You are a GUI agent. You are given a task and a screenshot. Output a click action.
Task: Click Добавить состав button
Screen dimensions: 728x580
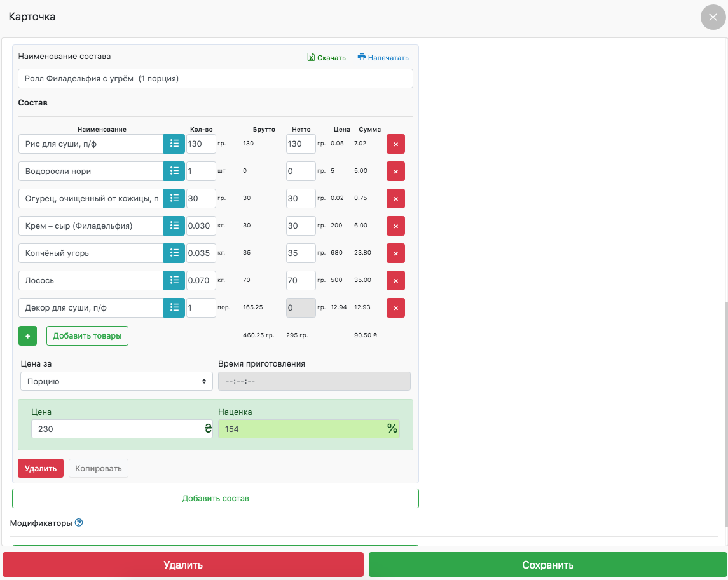tap(216, 499)
